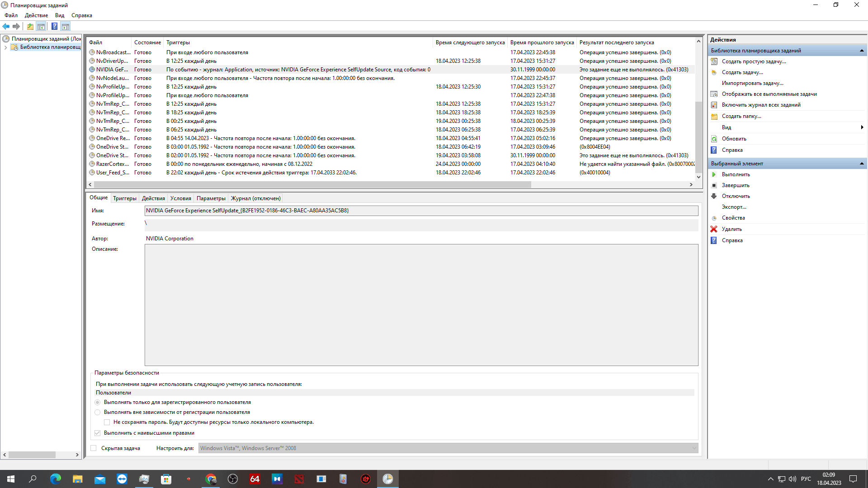Select radio Выполнять только для зарегистрированного пользователя
This screenshot has height=488, width=868.
point(97,402)
